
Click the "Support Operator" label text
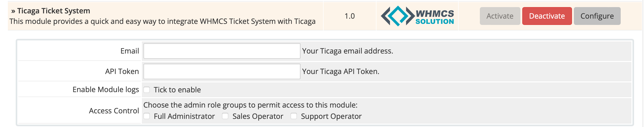pyautogui.click(x=331, y=116)
